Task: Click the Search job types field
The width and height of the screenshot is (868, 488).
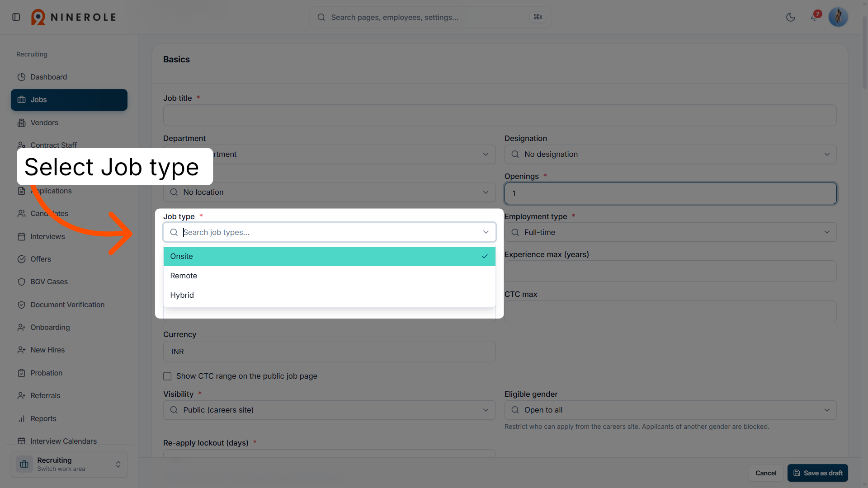Action: coord(329,232)
